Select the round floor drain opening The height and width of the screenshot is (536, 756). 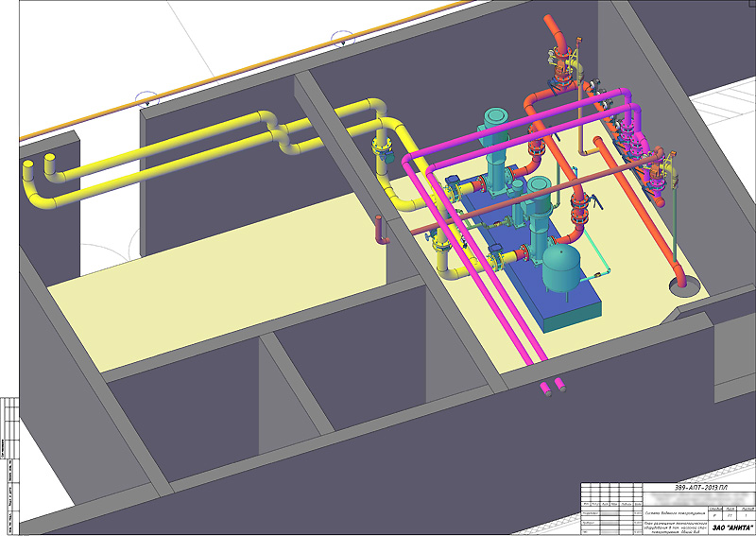pos(680,282)
